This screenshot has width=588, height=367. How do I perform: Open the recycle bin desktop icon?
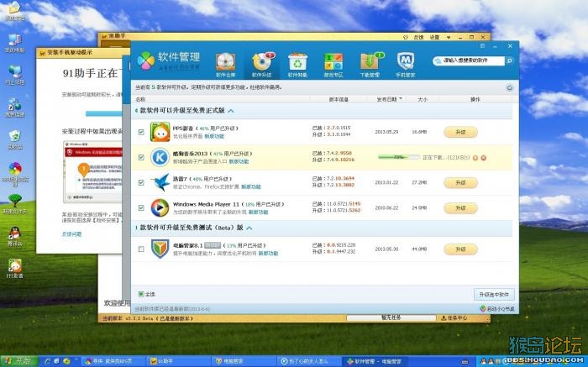coord(14,139)
